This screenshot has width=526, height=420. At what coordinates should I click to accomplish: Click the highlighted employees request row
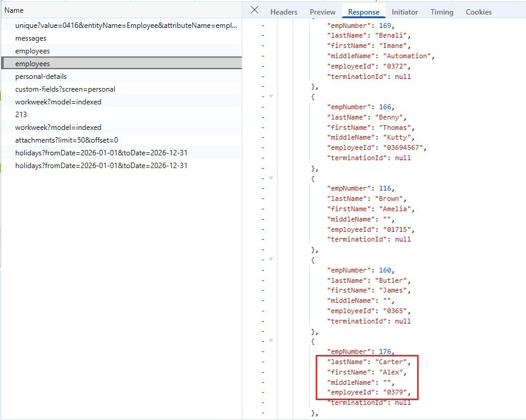pyautogui.click(x=33, y=64)
